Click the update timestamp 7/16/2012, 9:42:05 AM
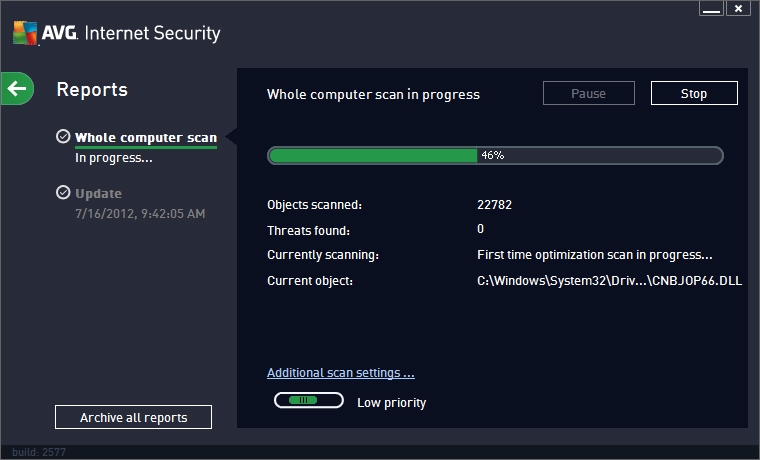The height and width of the screenshot is (460, 760). click(140, 214)
